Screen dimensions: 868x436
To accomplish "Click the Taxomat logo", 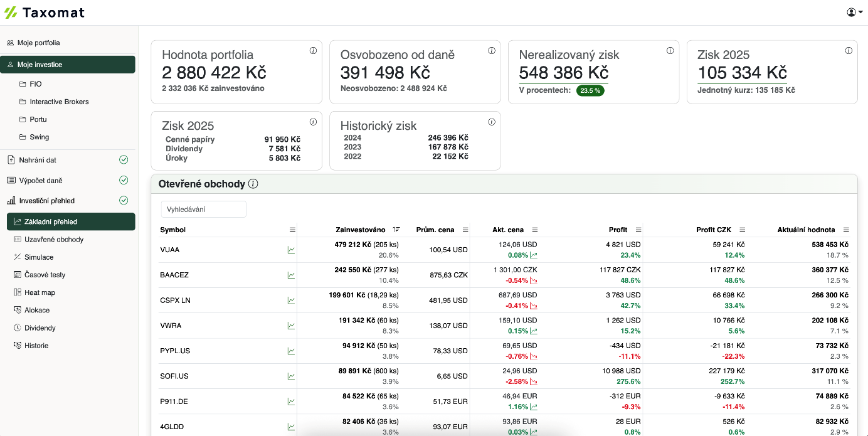I will pos(44,13).
